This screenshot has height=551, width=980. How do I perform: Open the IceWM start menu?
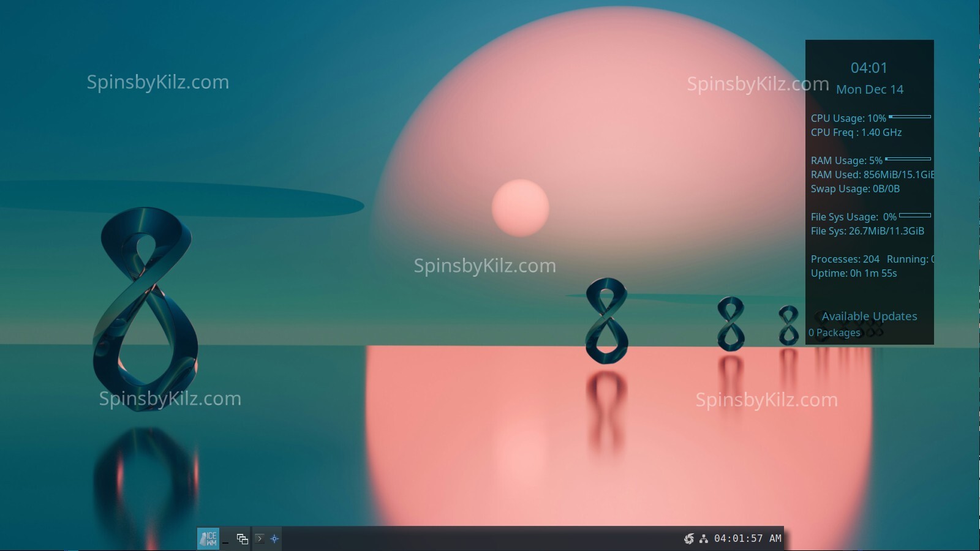pos(208,539)
